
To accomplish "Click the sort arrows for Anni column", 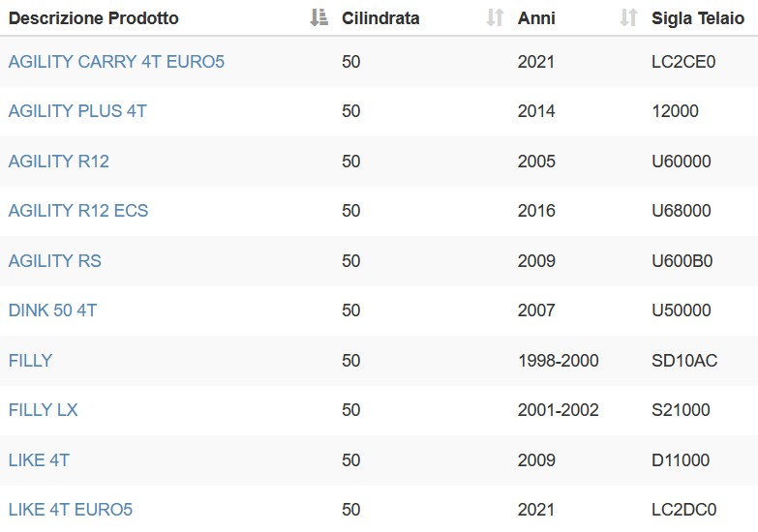I will click(628, 17).
